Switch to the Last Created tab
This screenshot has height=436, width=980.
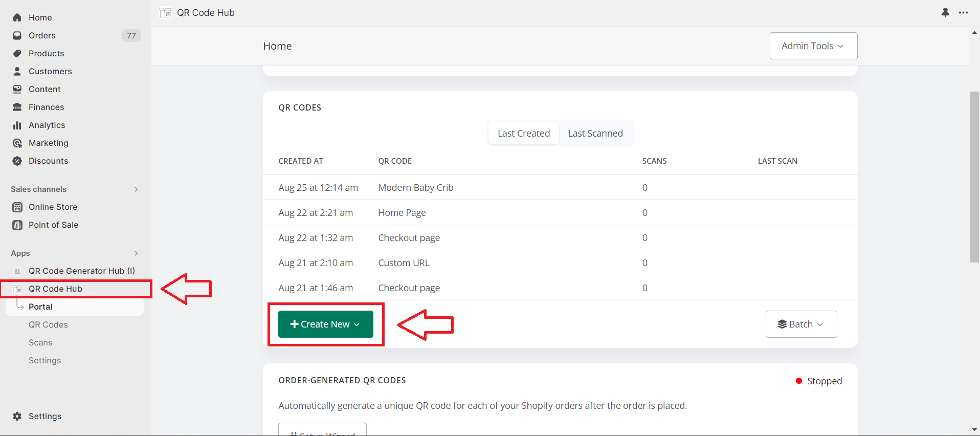pyautogui.click(x=524, y=134)
